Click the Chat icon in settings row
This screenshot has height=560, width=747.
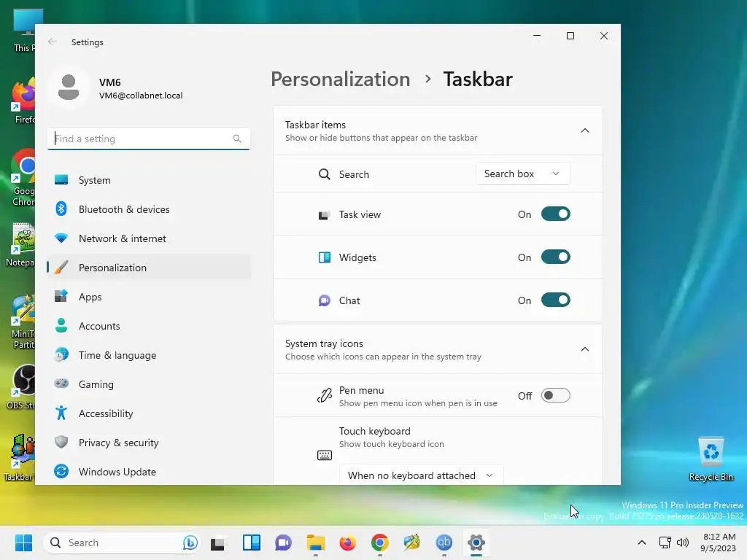325,300
